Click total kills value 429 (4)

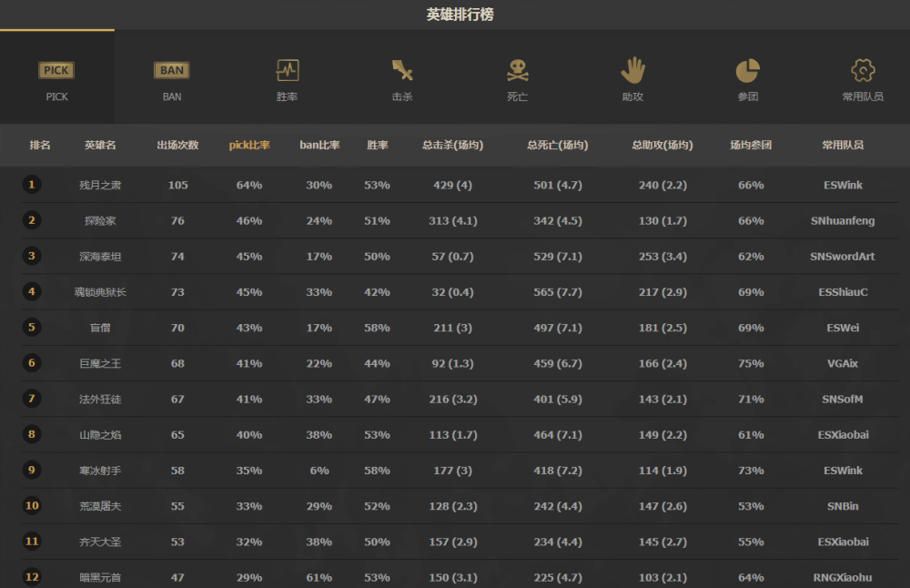[452, 185]
